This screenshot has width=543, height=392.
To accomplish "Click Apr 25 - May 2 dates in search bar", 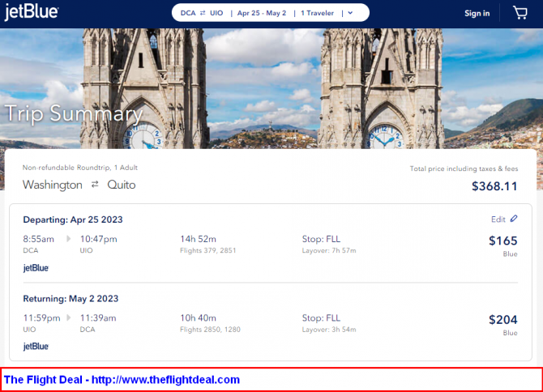I will point(262,13).
